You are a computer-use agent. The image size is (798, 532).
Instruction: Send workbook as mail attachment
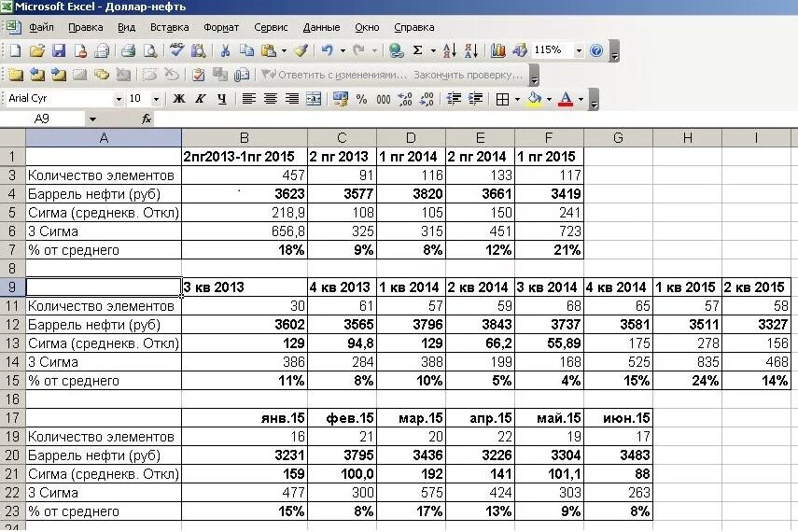pos(242,75)
